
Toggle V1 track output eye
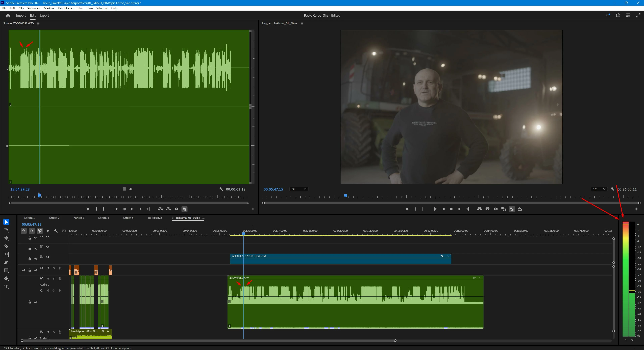click(48, 257)
